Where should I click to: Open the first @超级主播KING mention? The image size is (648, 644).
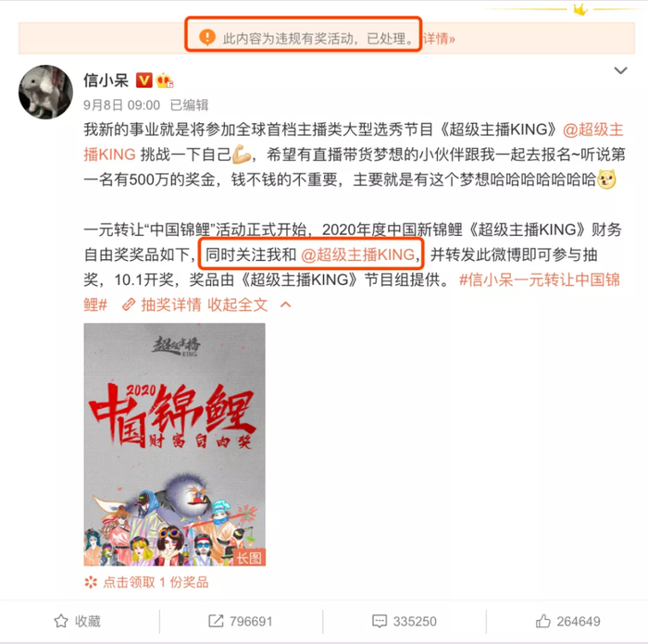[x=354, y=142]
